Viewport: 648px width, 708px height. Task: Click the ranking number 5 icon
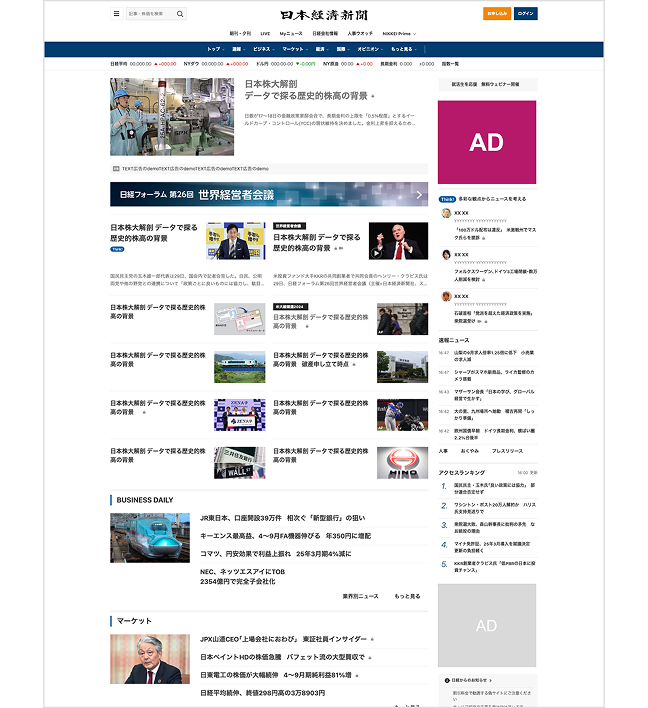(444, 564)
